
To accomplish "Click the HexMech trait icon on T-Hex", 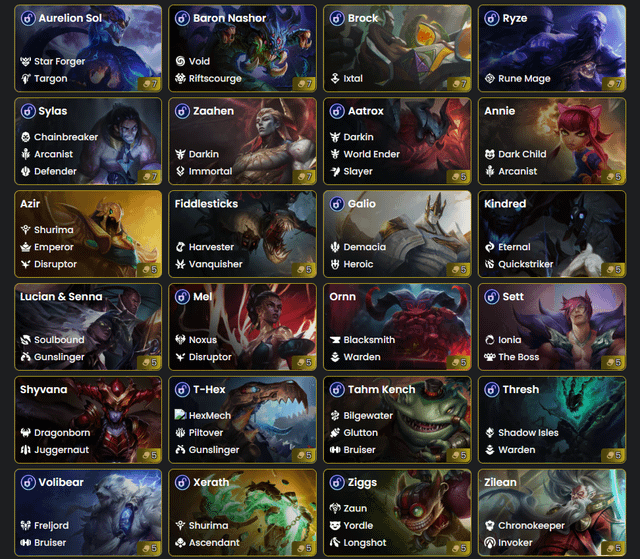I will (180, 415).
